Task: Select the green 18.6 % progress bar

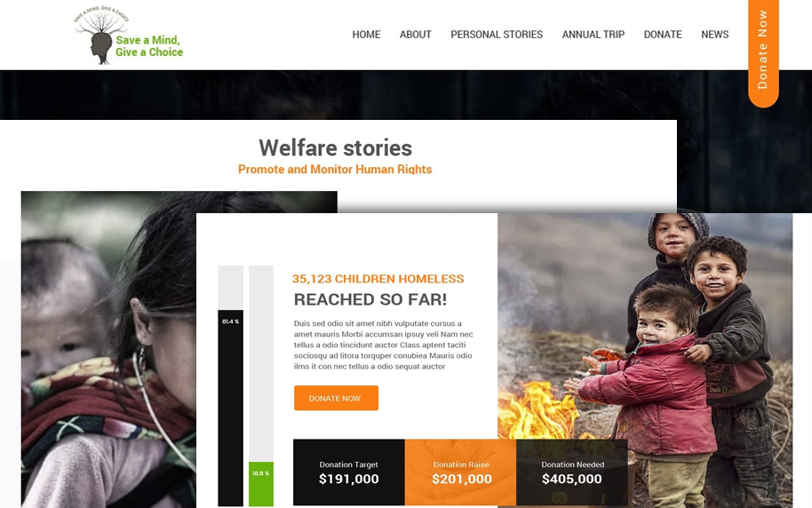Action: pos(261,484)
